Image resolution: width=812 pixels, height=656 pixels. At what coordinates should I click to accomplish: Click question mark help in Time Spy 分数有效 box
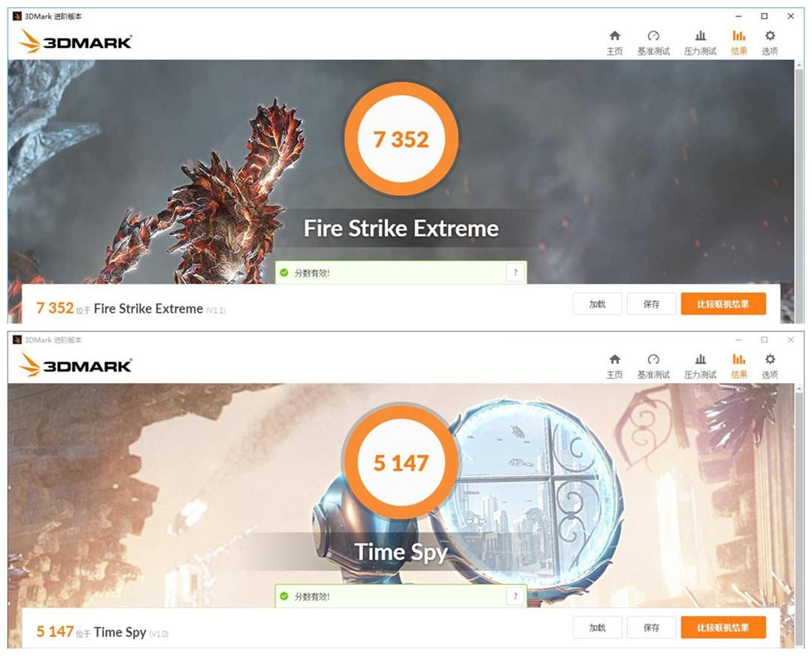pos(515,596)
